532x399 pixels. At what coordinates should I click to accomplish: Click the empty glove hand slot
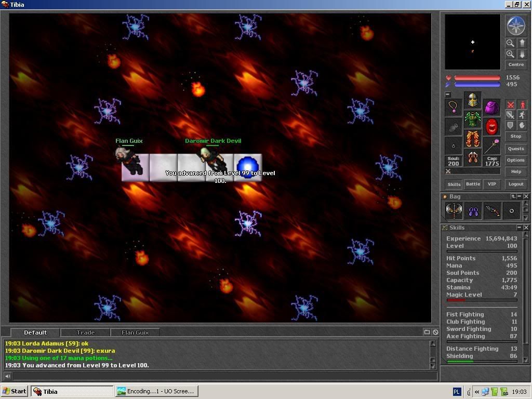[x=453, y=127]
